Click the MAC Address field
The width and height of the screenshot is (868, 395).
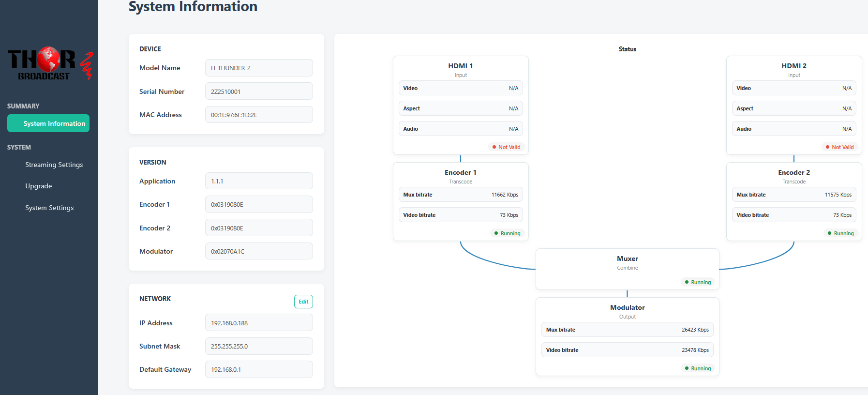(259, 115)
